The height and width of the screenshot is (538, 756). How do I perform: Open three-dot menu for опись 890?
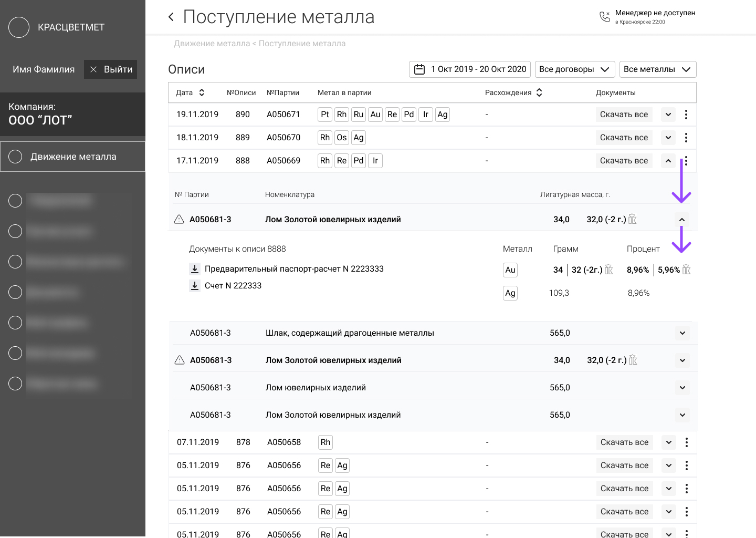(686, 115)
